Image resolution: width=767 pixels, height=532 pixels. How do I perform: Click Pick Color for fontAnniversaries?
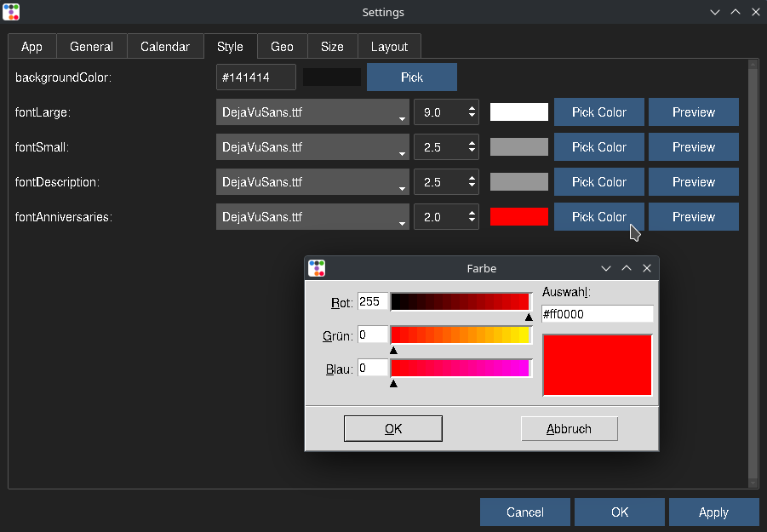point(599,216)
